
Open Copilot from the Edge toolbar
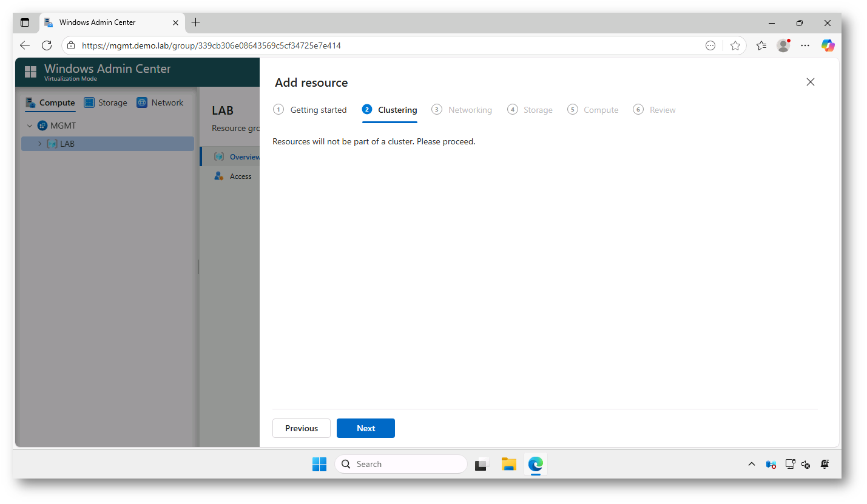pos(828,45)
